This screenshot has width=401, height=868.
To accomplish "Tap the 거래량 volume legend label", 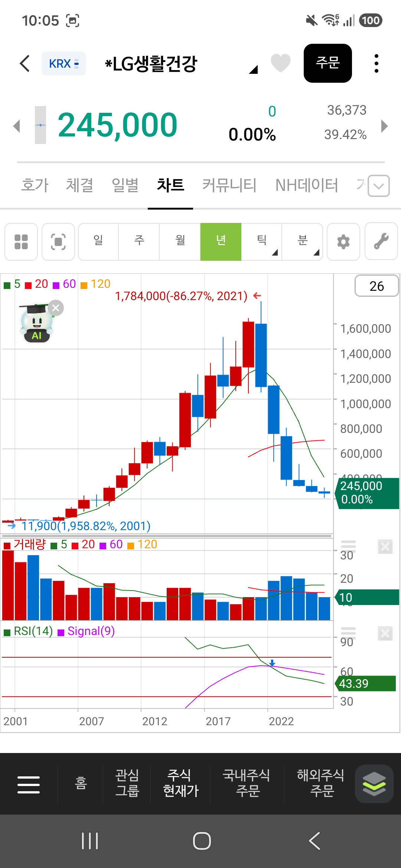I will coord(25,545).
